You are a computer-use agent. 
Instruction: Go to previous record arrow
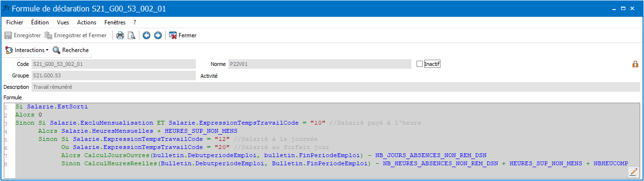(147, 35)
